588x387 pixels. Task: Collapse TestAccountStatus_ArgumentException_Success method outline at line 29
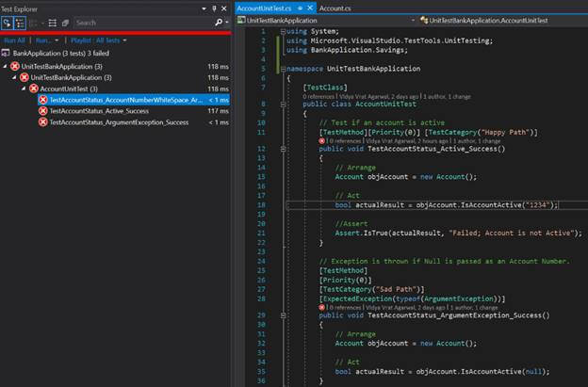point(283,315)
